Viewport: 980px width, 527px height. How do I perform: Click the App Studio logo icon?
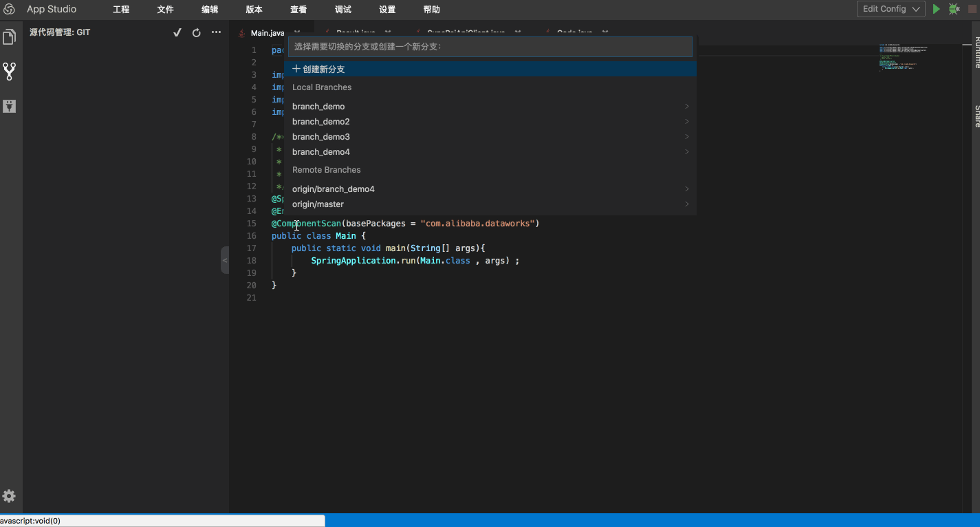click(10, 10)
